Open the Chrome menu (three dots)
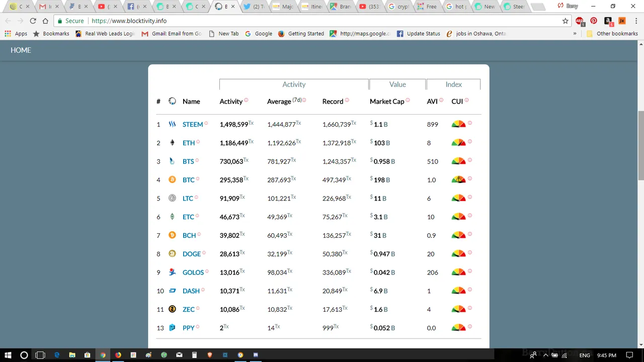Viewport: 644px width, 362px height. (x=636, y=21)
